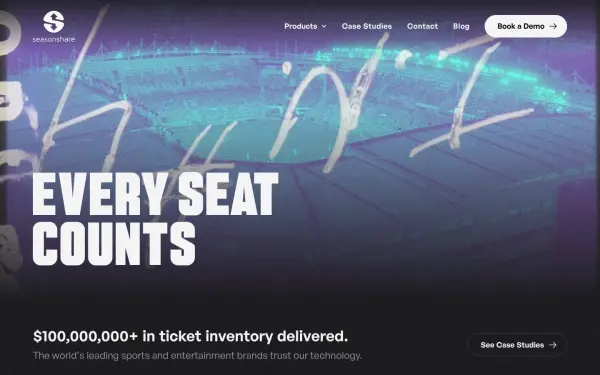Click the seasonshare wordmark under the logo

[x=54, y=39]
